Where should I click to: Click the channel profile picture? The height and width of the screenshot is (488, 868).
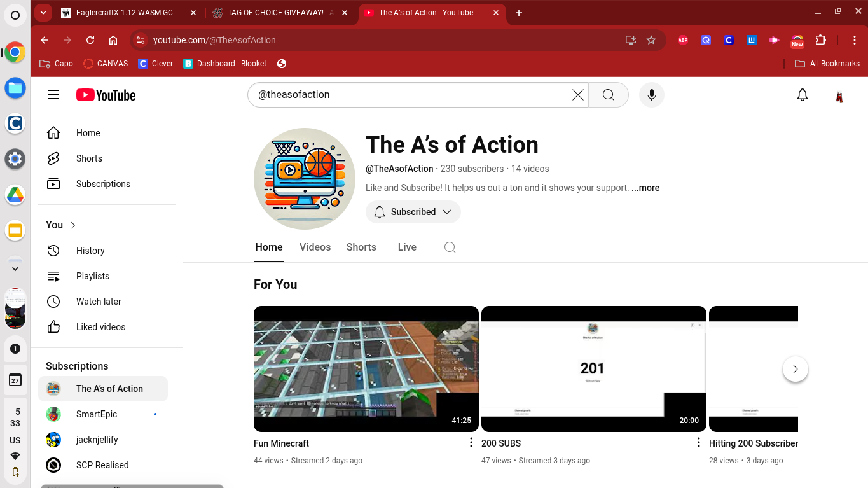coord(305,179)
